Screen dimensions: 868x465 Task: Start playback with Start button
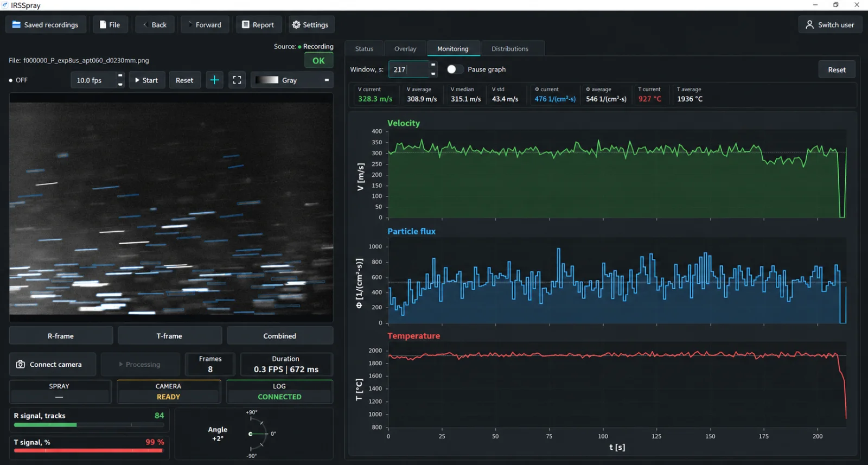(x=147, y=80)
